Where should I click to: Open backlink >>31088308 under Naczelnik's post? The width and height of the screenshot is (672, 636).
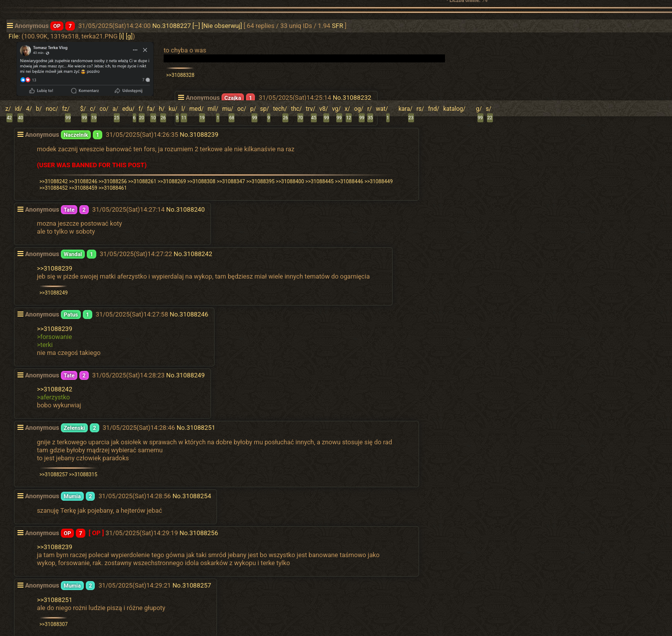click(x=202, y=181)
